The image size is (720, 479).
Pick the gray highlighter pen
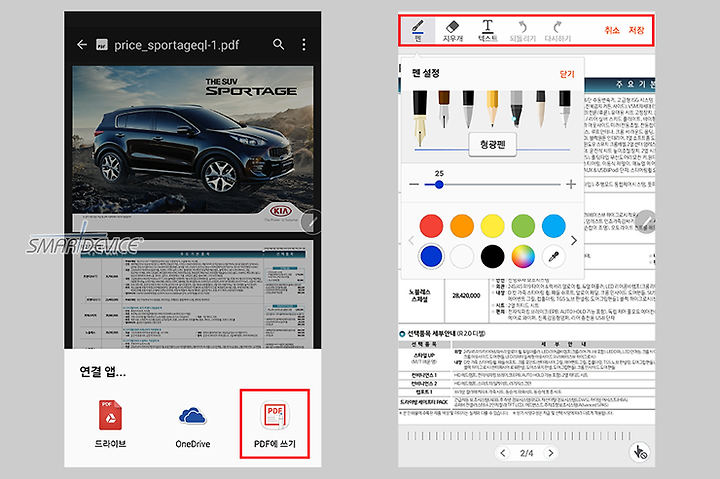click(516, 109)
